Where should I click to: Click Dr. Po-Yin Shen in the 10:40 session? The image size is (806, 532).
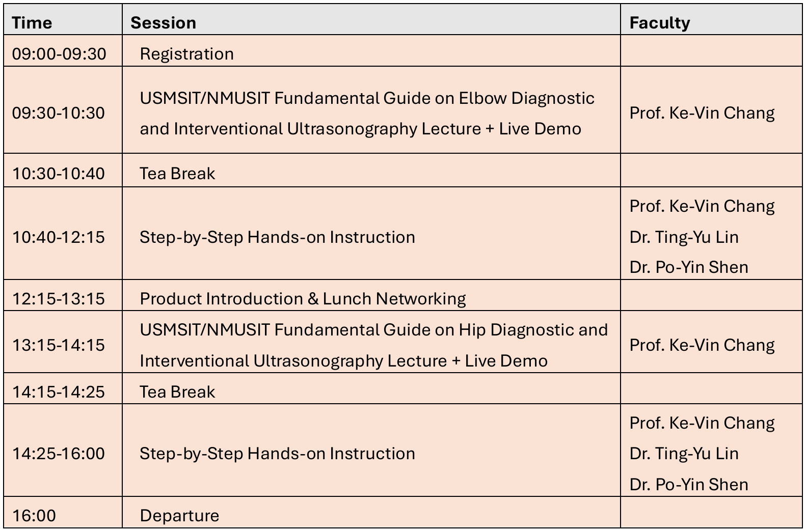click(x=689, y=267)
